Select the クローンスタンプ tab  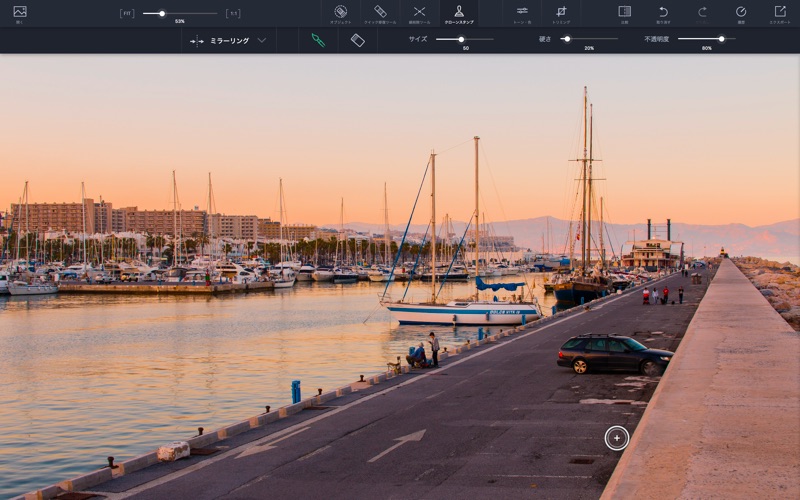click(x=458, y=13)
